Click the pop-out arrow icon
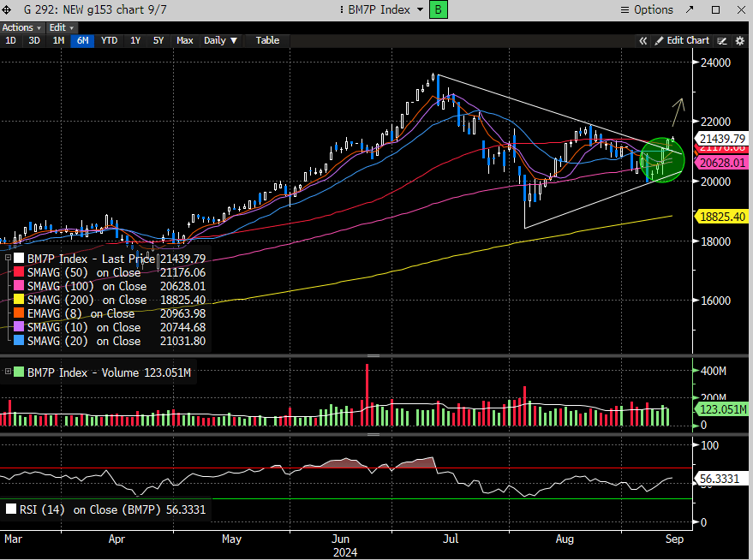This screenshot has width=753, height=560. [x=690, y=9]
